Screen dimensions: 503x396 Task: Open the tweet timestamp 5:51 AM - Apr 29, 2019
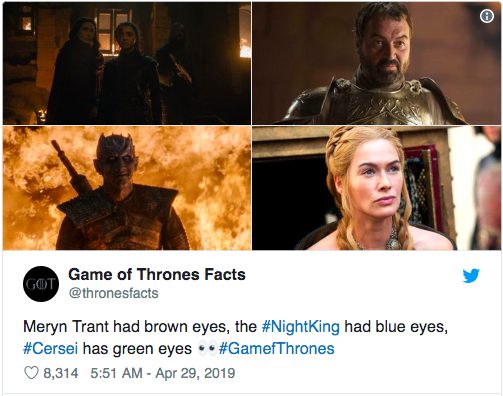[163, 373]
